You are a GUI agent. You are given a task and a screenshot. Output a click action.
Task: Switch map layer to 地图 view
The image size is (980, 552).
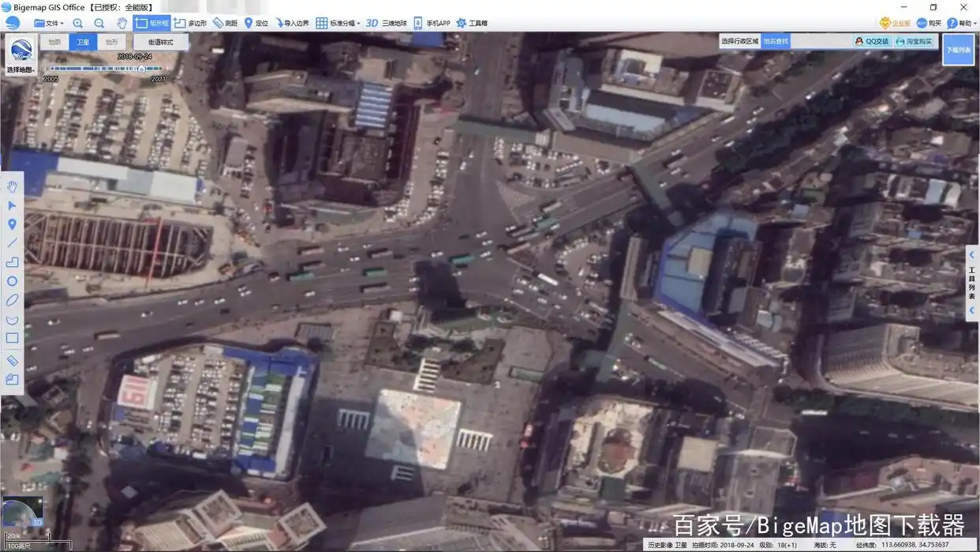pyautogui.click(x=54, y=42)
